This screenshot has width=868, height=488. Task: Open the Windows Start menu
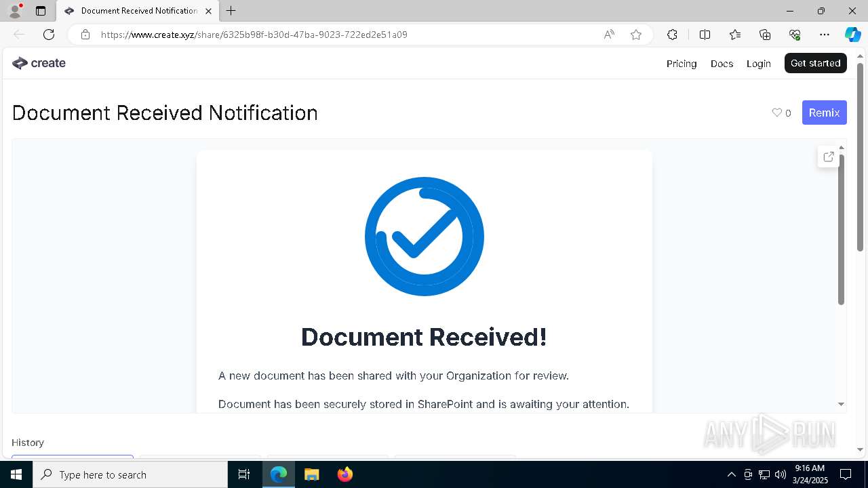[x=16, y=474]
